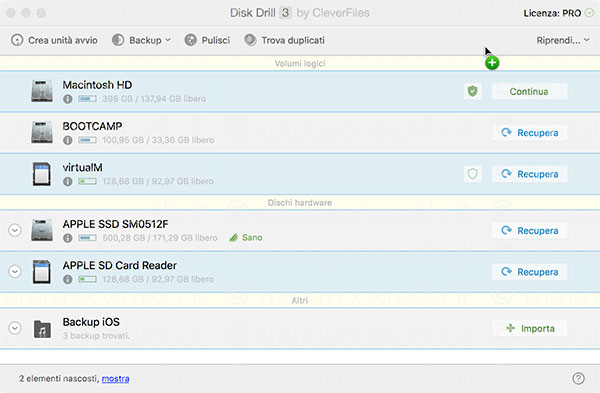600x393 pixels.
Task: Click the BOOTCAMP drive icon
Action: [42, 132]
